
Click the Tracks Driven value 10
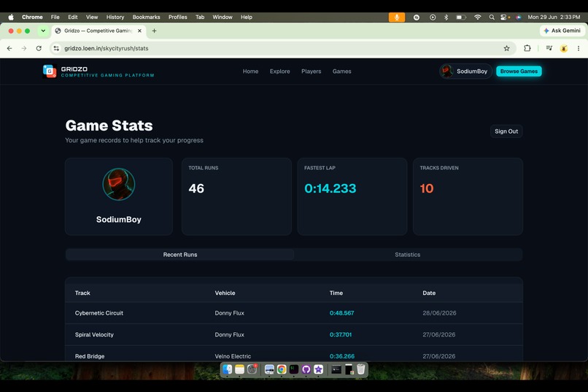coord(426,188)
